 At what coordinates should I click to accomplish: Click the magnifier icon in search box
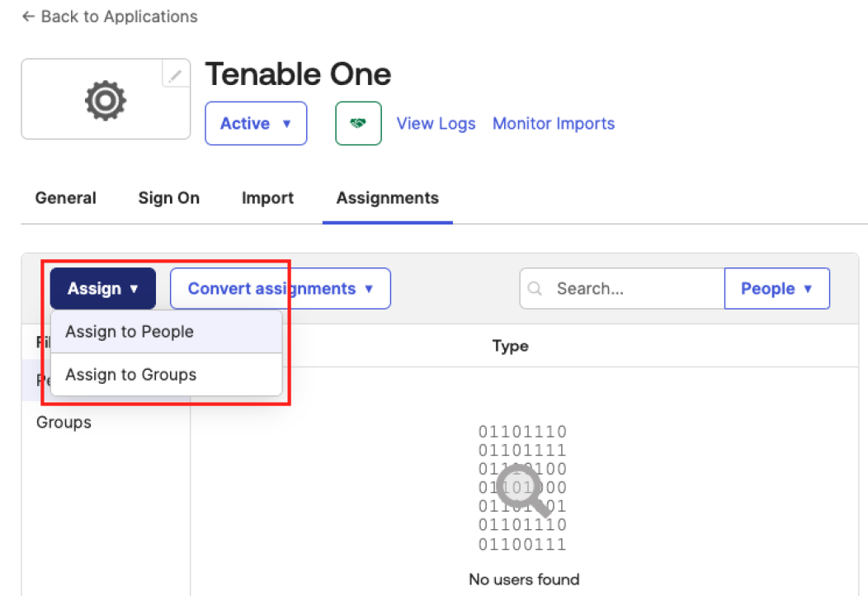click(x=535, y=289)
